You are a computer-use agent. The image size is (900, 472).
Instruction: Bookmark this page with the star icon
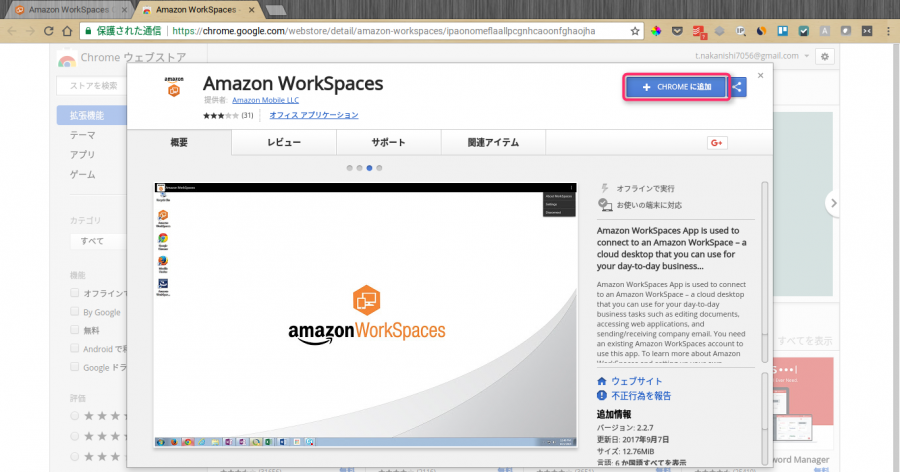(x=635, y=31)
